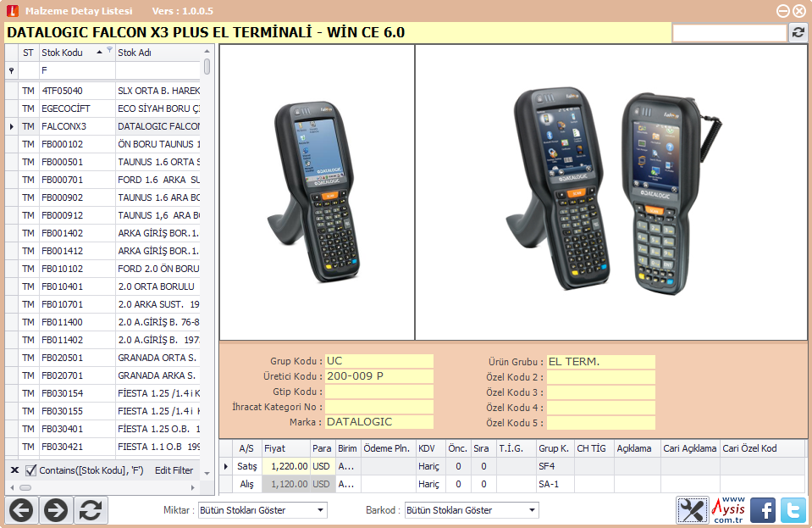Click the Özel Kodu 2 field
The height and width of the screenshot is (528, 812).
pyautogui.click(x=600, y=377)
